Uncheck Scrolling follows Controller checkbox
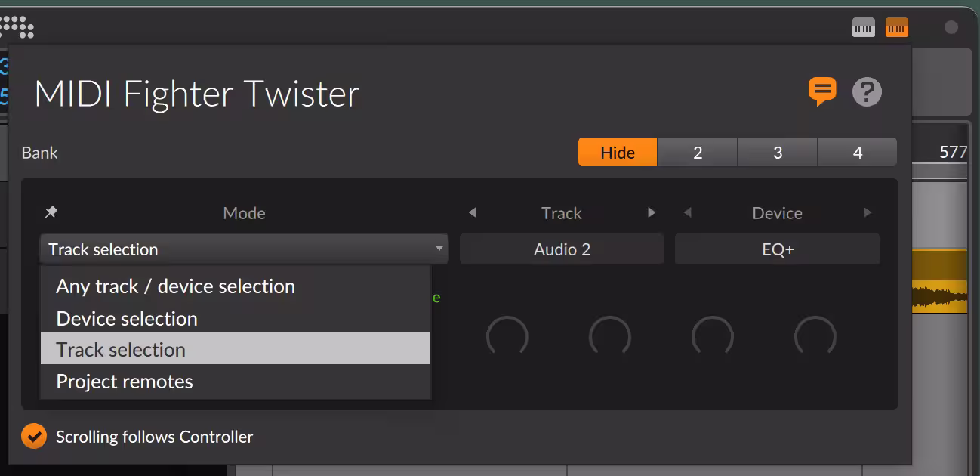The image size is (980, 476). tap(34, 436)
